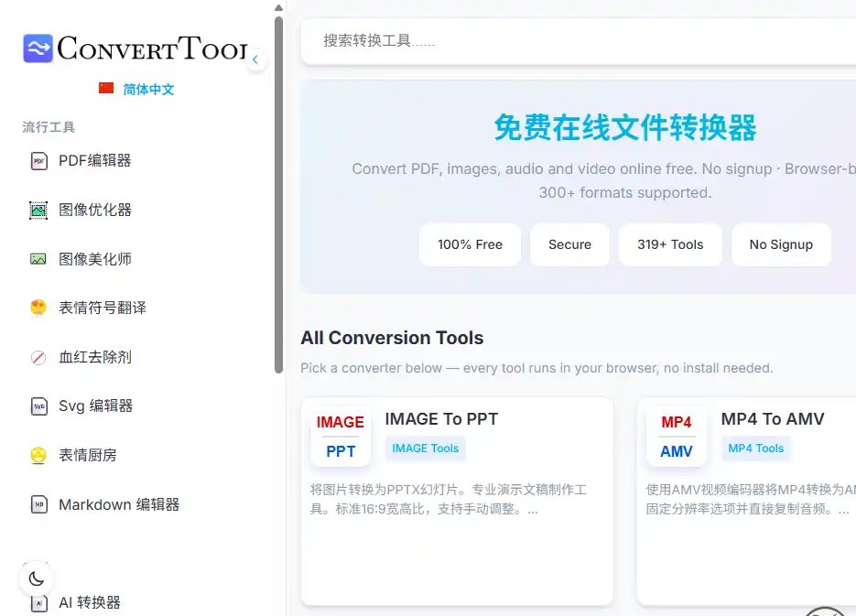This screenshot has width=856, height=616.
Task: Click the 将图片转换为PPTX幻灯片 description text
Action: coord(449,499)
